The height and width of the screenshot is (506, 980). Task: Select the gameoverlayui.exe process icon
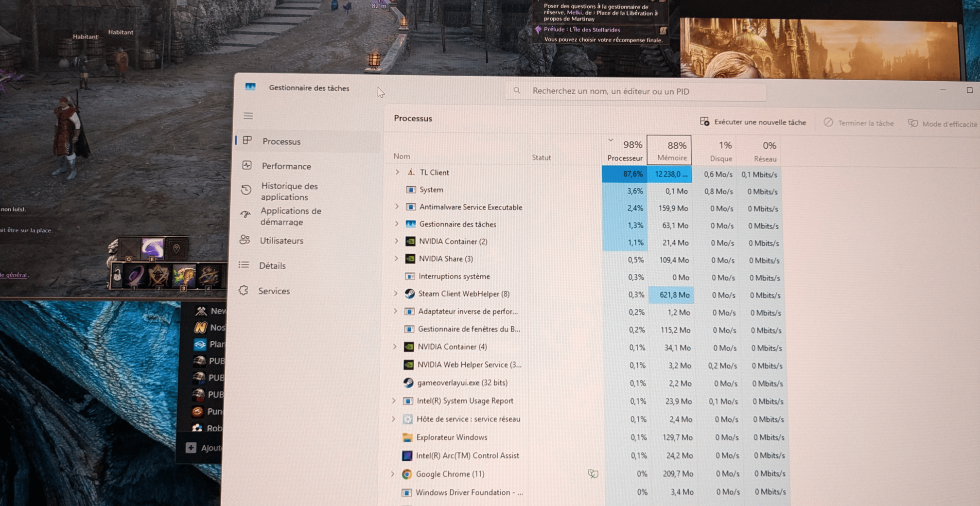pos(408,383)
